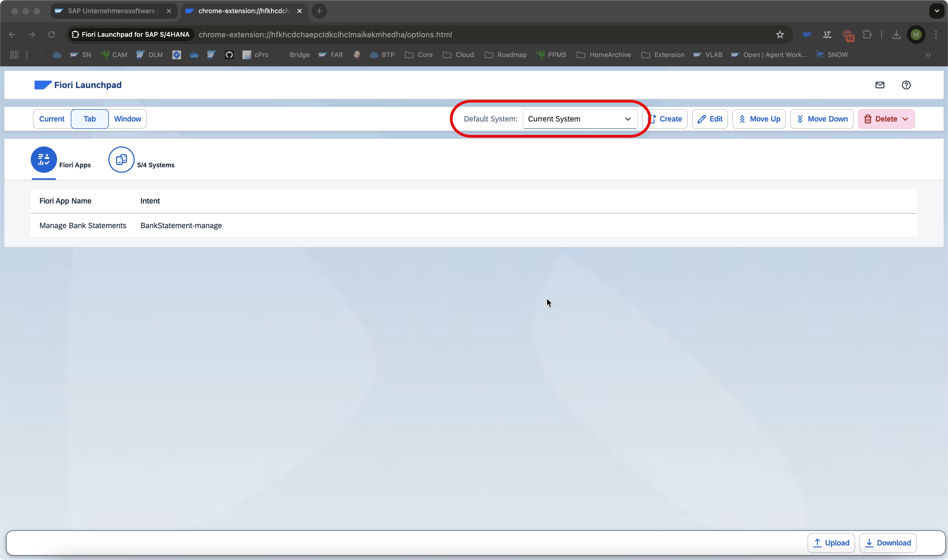Open Chrome downloads icon in toolbar
The height and width of the screenshot is (560, 948).
896,35
